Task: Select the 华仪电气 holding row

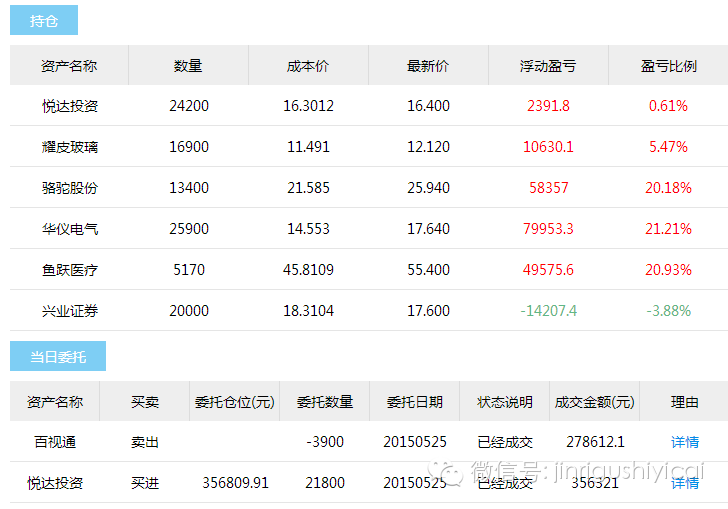Action: (x=369, y=228)
